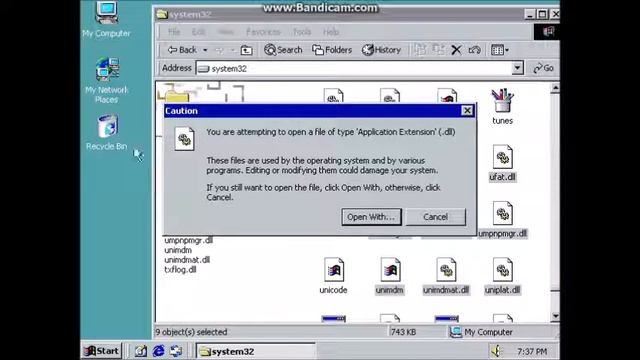Click the scrollbar down arrow
640x360 pixels.
555,316
